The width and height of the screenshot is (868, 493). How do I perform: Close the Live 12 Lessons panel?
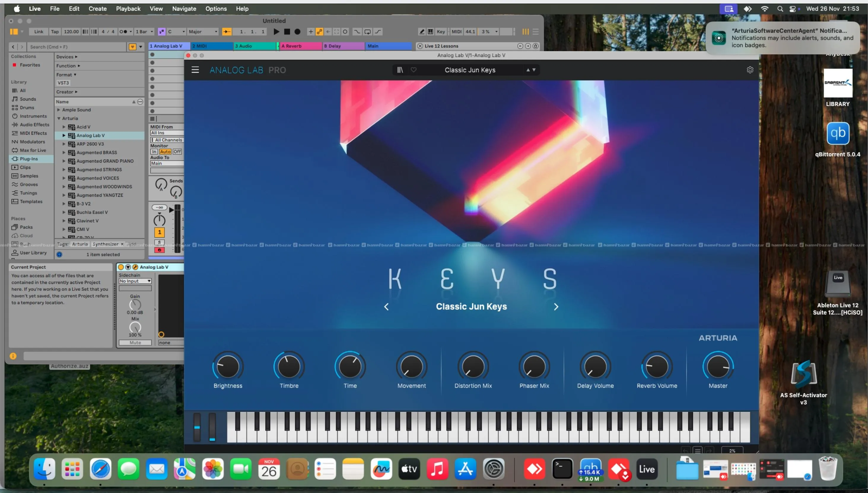coord(420,46)
